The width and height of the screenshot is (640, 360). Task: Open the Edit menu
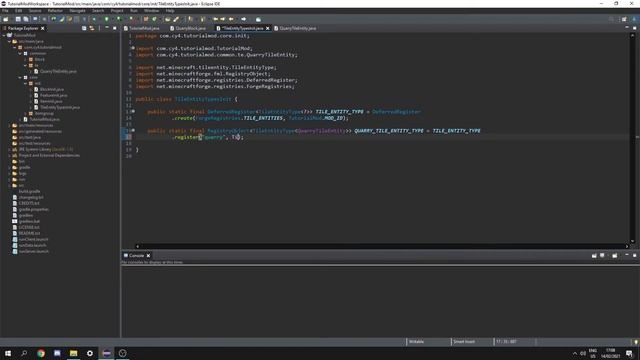pos(18,11)
